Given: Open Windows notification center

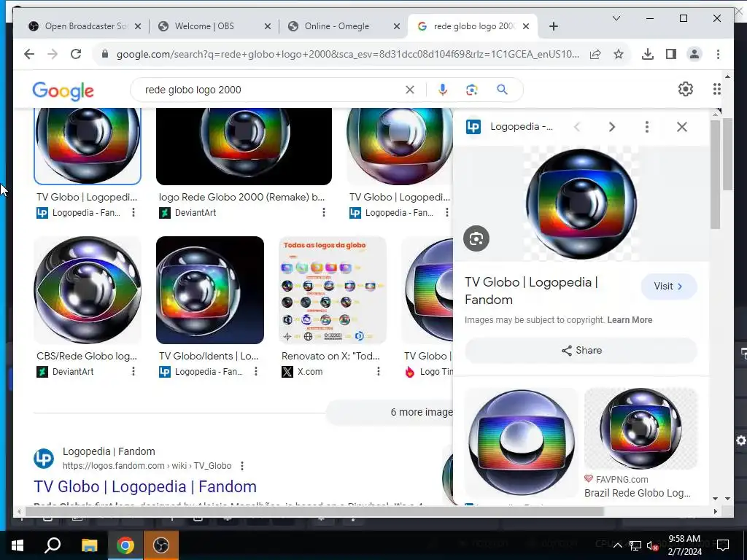Looking at the screenshot, I should [723, 545].
